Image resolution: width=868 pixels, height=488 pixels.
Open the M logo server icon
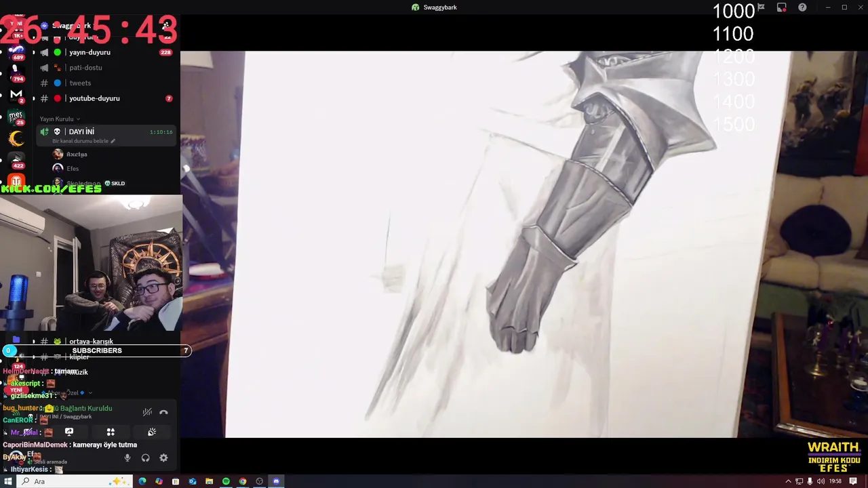tap(17, 95)
